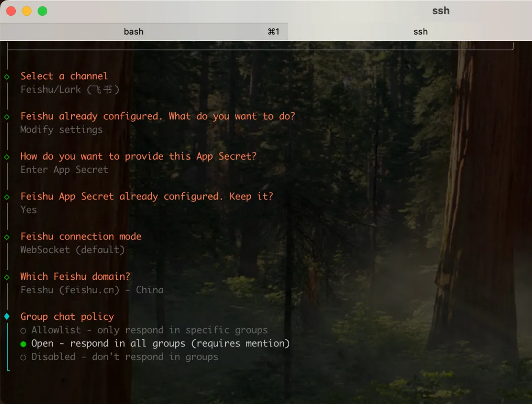
Task: Click the green diamond beside Which Feishu domain?
Action: (7, 277)
